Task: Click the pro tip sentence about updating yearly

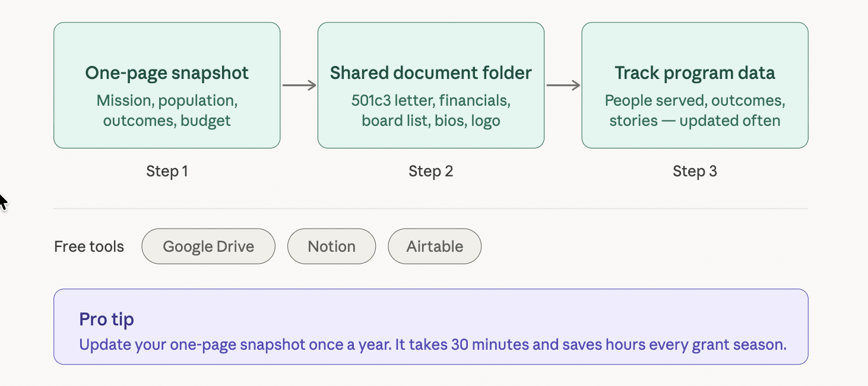Action: point(433,344)
